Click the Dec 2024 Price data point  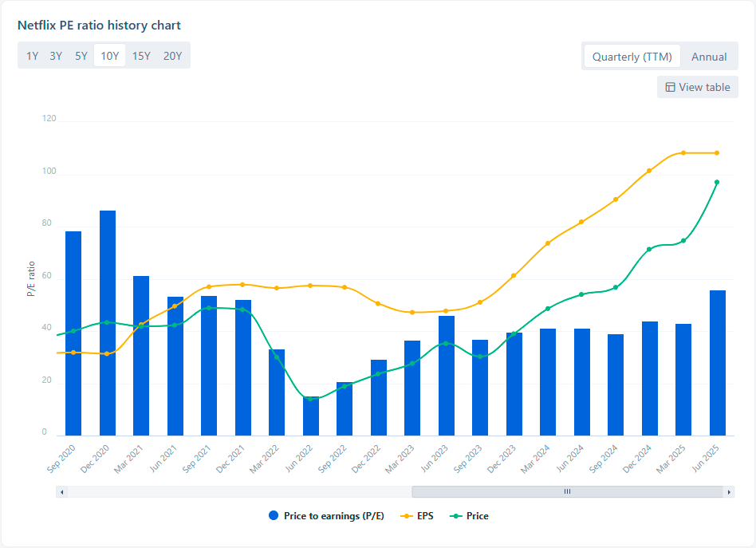649,250
